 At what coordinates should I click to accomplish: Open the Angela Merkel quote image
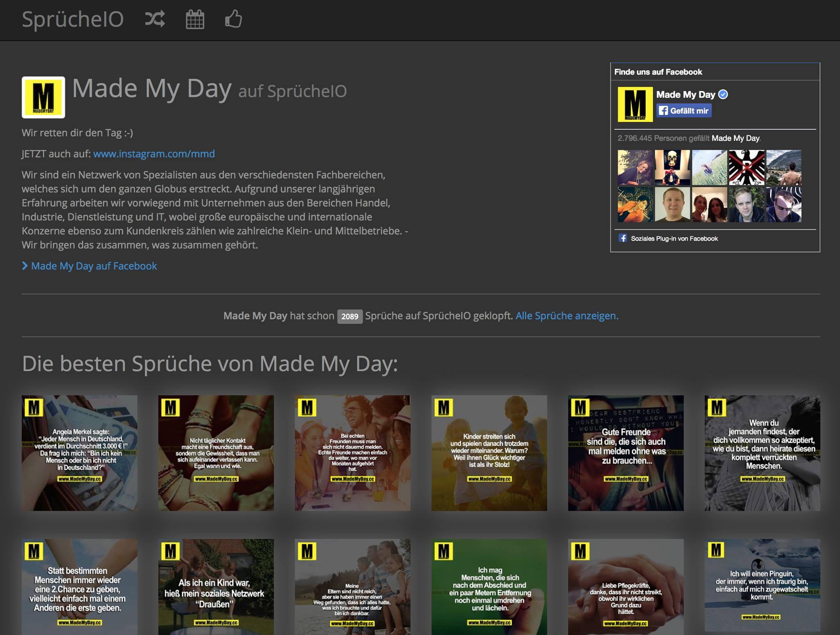tap(80, 453)
